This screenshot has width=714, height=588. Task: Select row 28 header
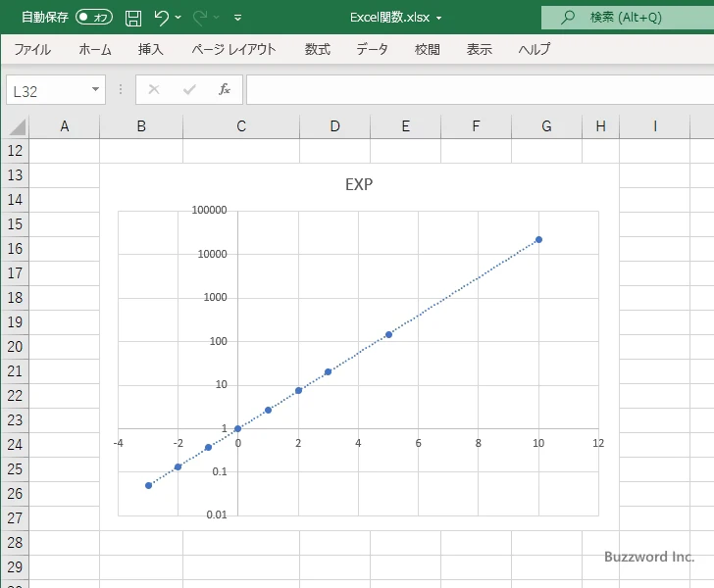[x=15, y=543]
